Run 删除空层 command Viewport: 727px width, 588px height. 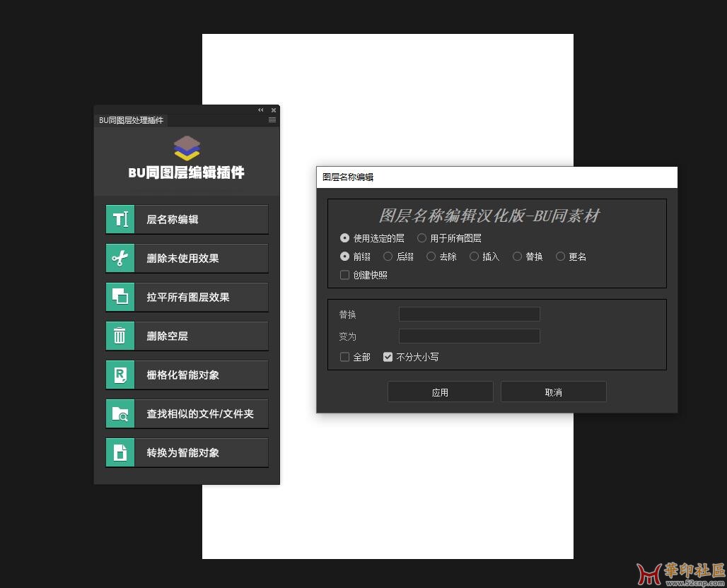pyautogui.click(x=187, y=336)
